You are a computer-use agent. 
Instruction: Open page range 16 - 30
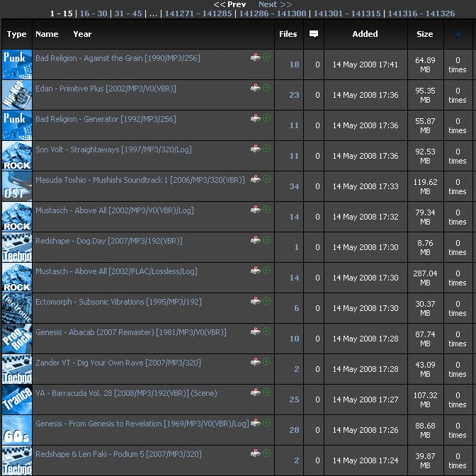93,13
